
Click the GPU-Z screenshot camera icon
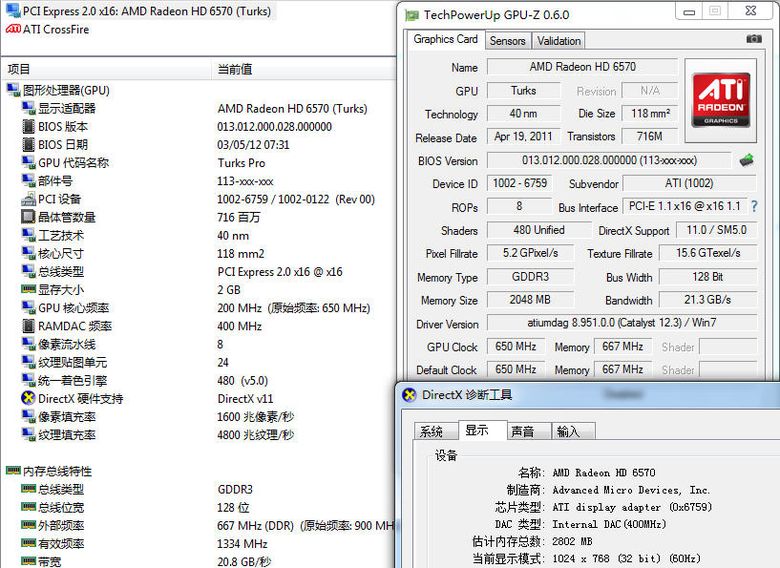click(754, 39)
